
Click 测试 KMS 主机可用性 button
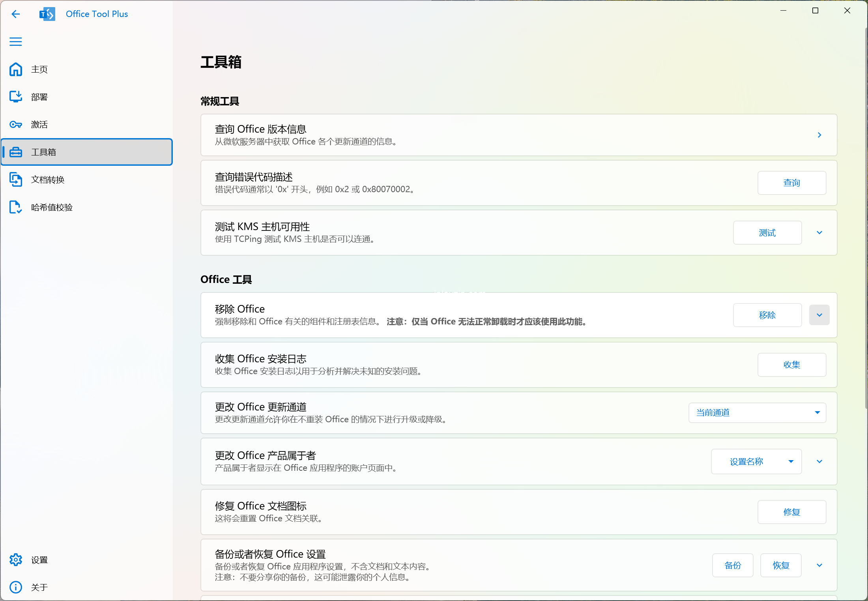coord(767,232)
